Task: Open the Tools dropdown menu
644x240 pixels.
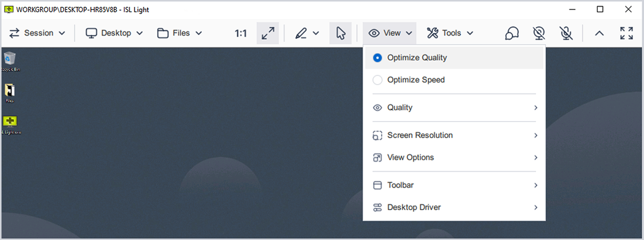Action: (x=450, y=33)
